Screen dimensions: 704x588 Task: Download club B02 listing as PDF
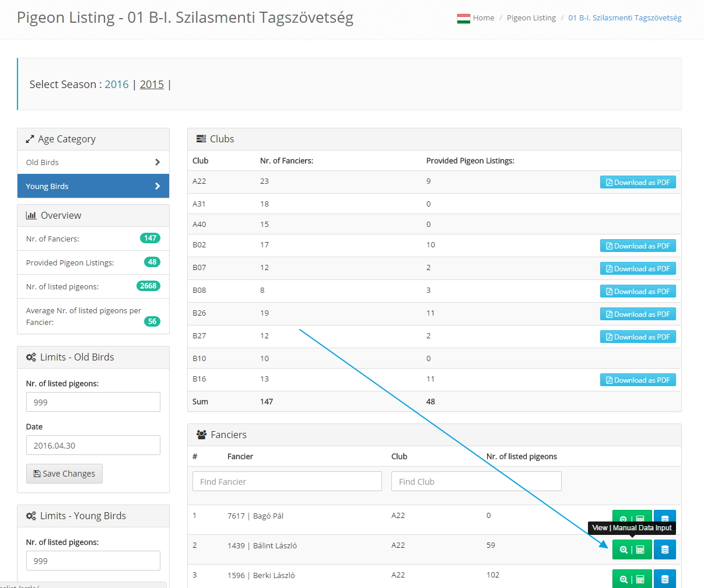(638, 246)
